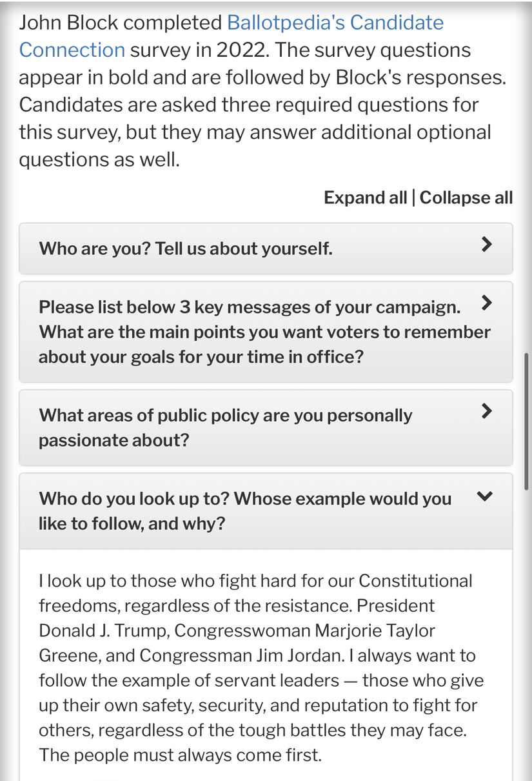
Task: Click the 'Congressman Jim Jordan' text in response
Action: pos(242,655)
